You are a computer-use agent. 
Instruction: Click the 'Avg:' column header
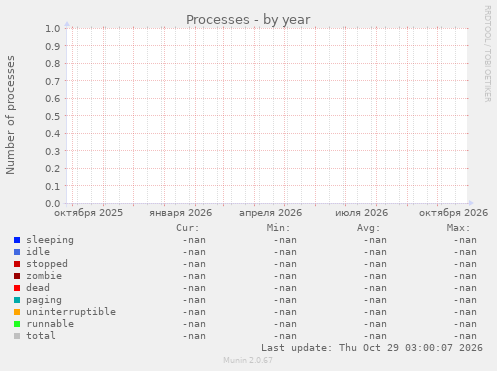pyautogui.click(x=368, y=228)
